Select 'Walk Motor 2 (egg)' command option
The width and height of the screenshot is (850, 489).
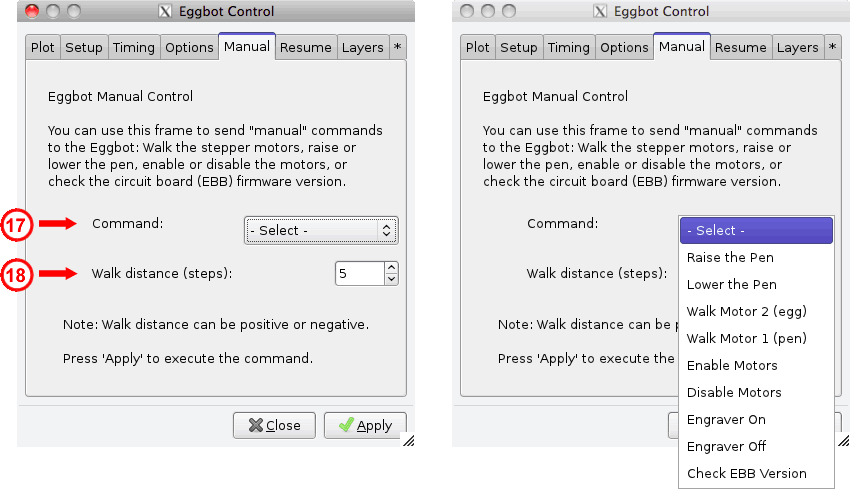[746, 311]
